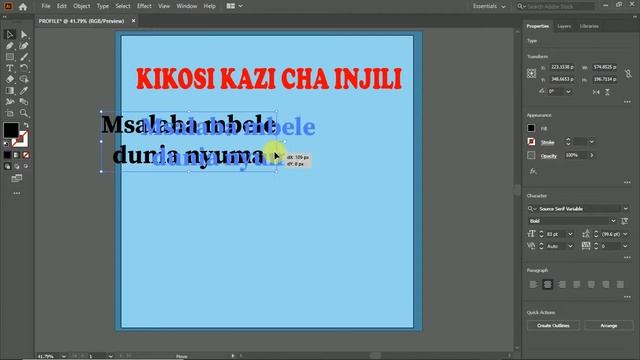Open stroke weight dropdown
Image resolution: width=640 pixels, height=360 pixels.
(591, 142)
